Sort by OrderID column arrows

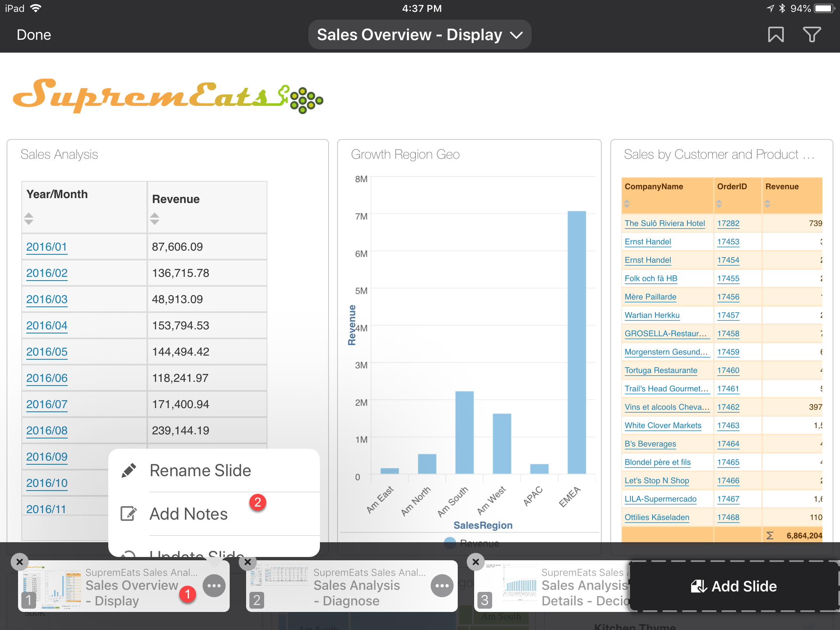719,203
